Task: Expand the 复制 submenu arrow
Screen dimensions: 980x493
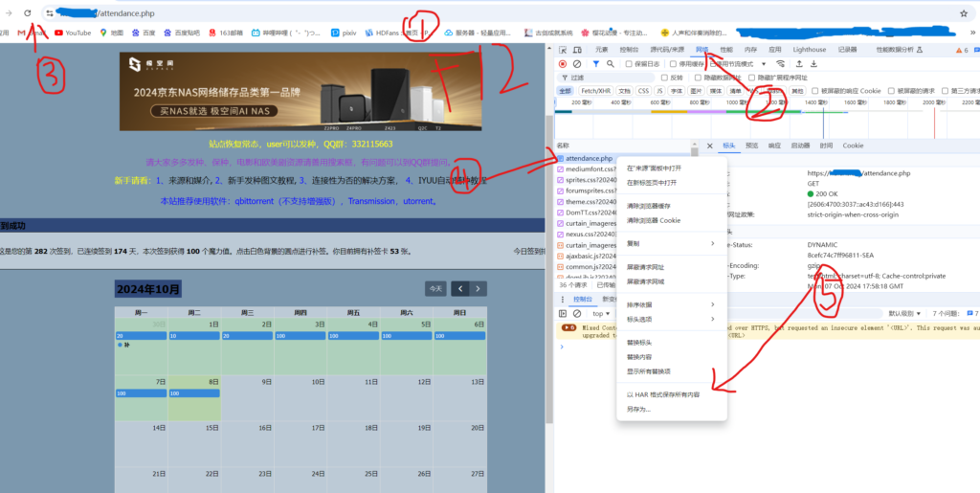Action: pos(712,243)
